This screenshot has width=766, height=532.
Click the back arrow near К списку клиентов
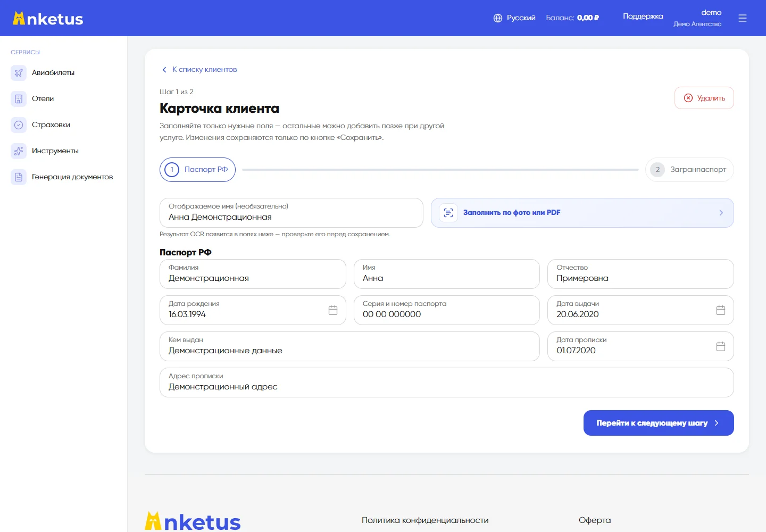click(164, 70)
